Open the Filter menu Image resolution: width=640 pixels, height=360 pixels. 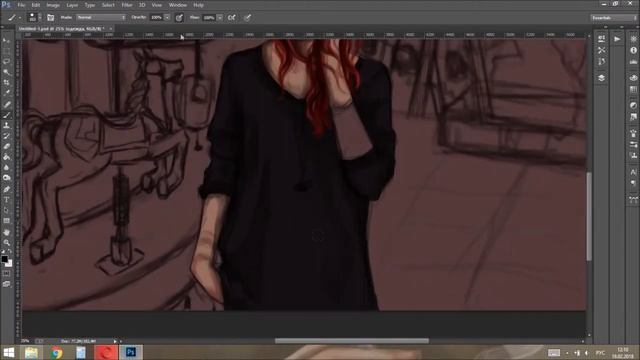[127, 5]
